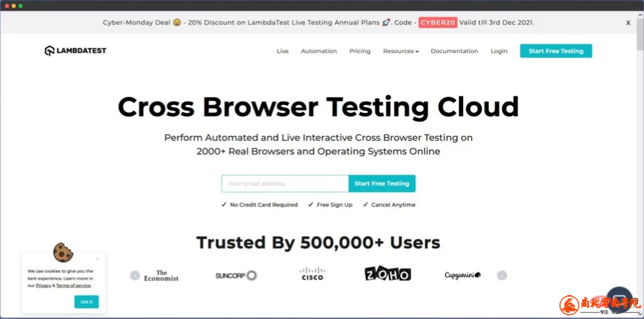The image size is (644, 319).
Task: Click the CYBER20 promo code badge
Action: [438, 22]
